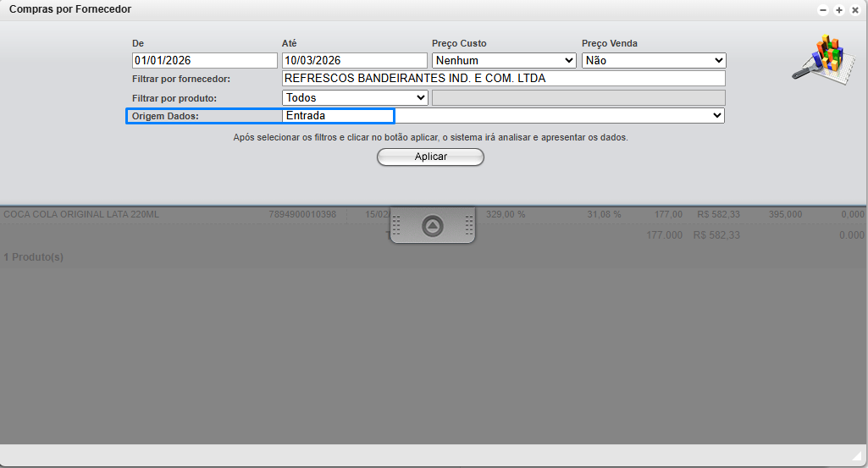This screenshot has width=868, height=468.
Task: Close the Compras por Fornecedor window
Action: click(855, 10)
